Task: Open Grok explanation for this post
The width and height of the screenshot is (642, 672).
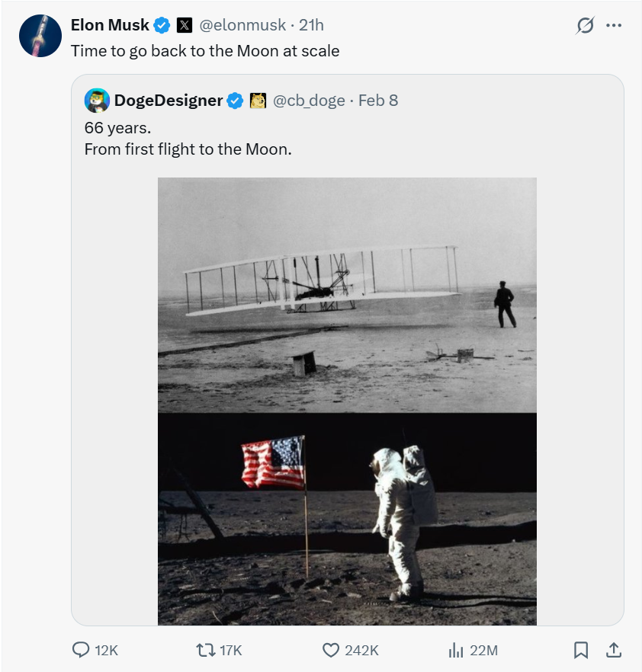Action: click(x=585, y=24)
